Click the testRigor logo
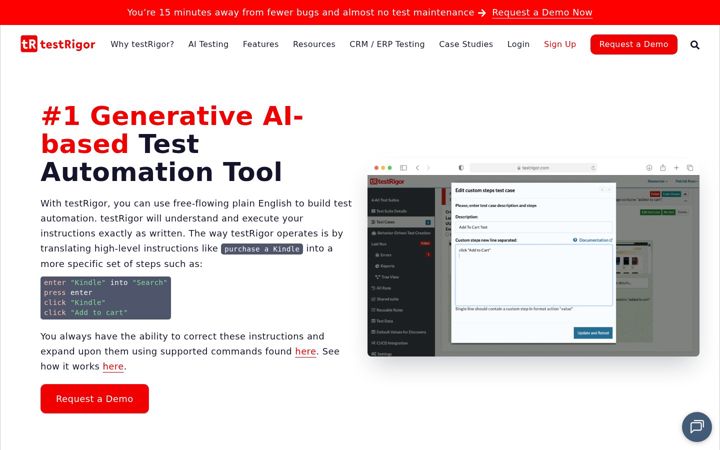The width and height of the screenshot is (720, 450). point(58,44)
